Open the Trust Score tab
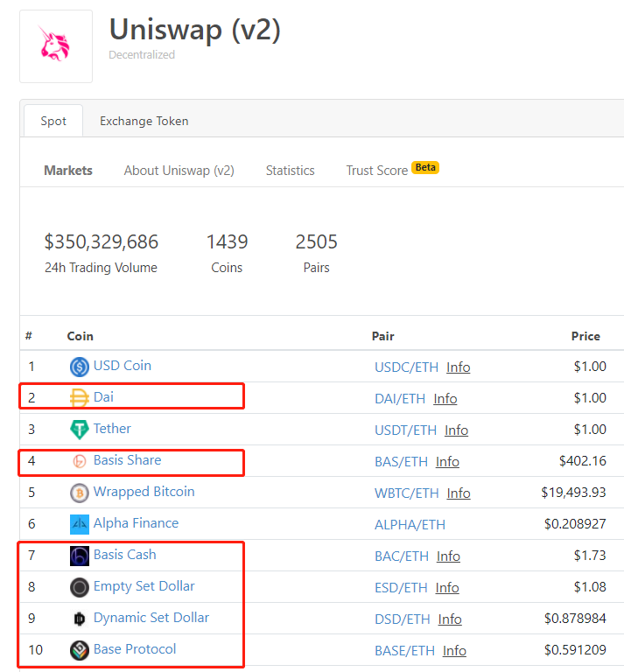This screenshot has height=672, width=624. [x=376, y=170]
